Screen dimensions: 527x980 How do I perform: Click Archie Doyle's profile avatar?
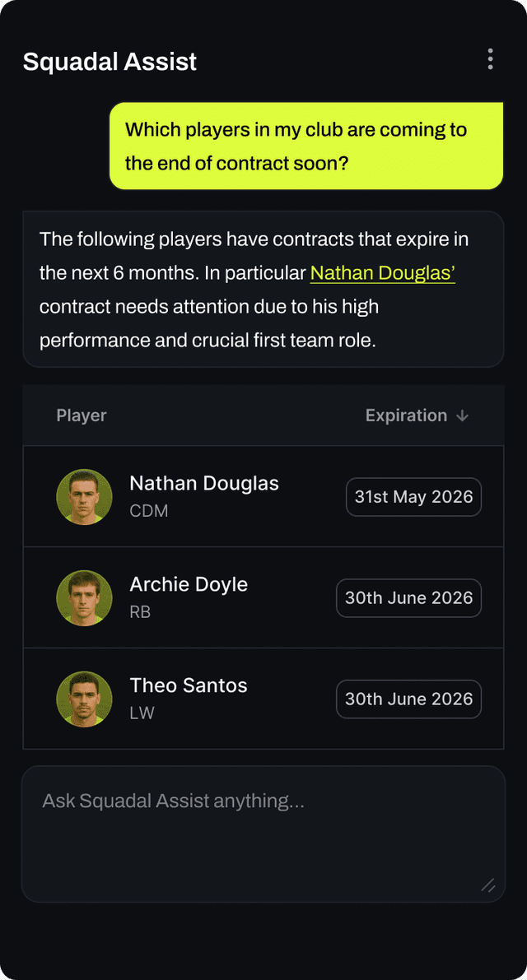[84, 597]
